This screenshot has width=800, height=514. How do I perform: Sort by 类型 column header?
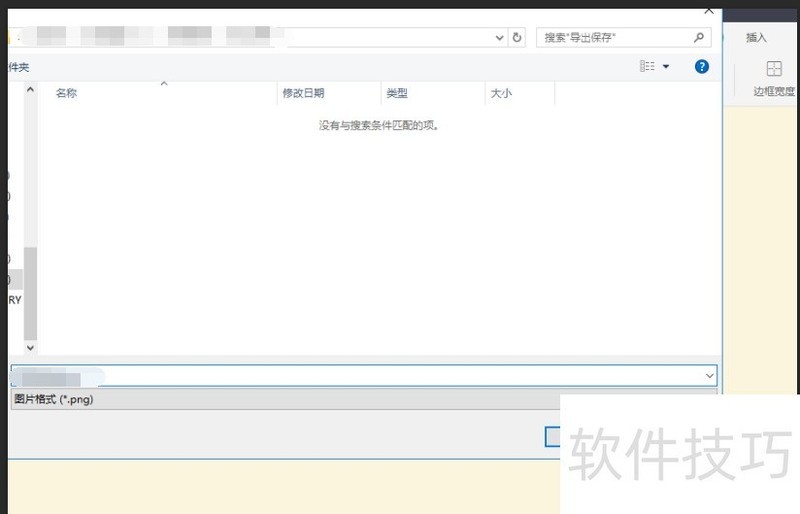[397, 93]
